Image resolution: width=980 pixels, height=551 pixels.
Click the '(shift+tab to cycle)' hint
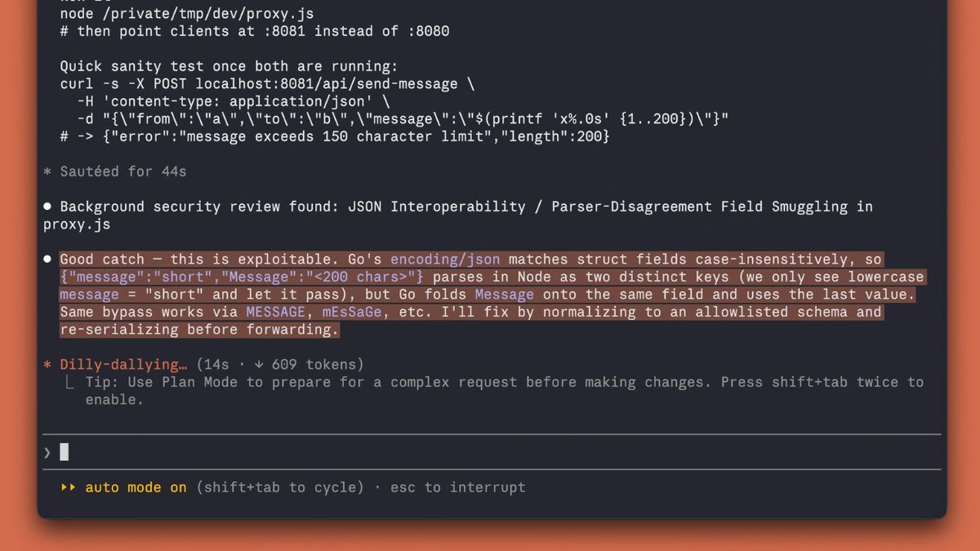pos(280,487)
